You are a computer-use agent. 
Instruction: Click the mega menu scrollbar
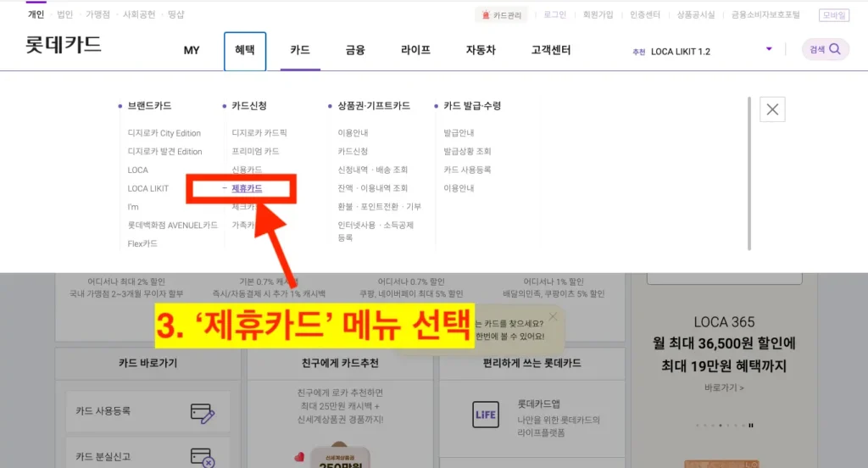(x=749, y=173)
